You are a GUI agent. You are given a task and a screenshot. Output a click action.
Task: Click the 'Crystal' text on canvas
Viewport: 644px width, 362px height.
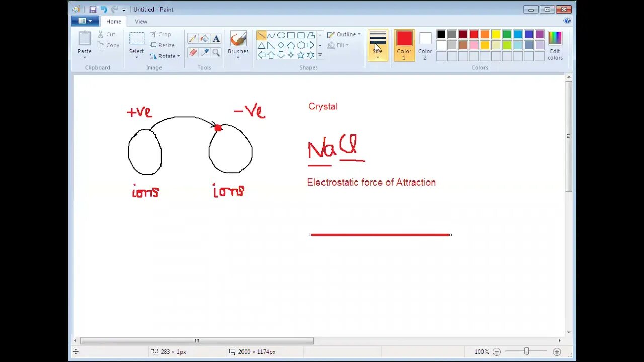tap(323, 107)
